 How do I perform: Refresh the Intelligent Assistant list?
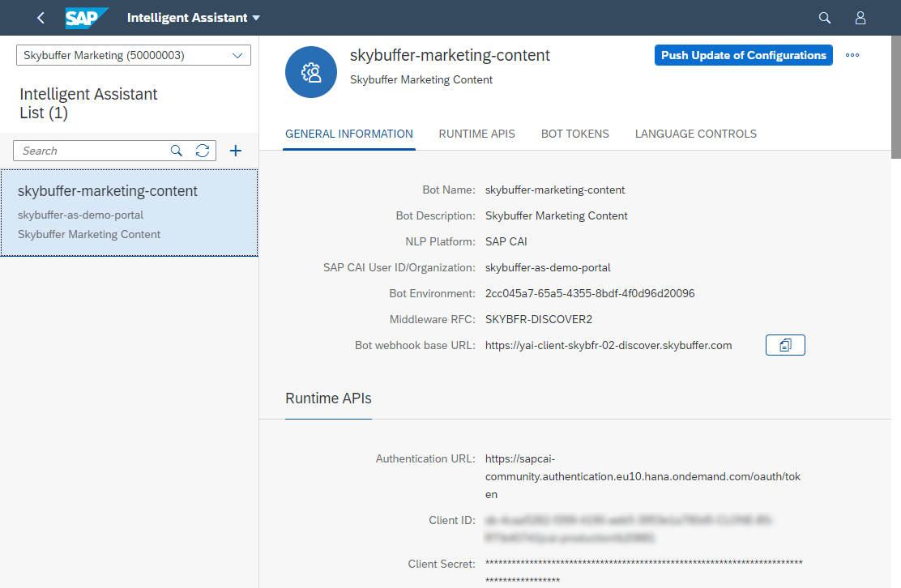[203, 151]
